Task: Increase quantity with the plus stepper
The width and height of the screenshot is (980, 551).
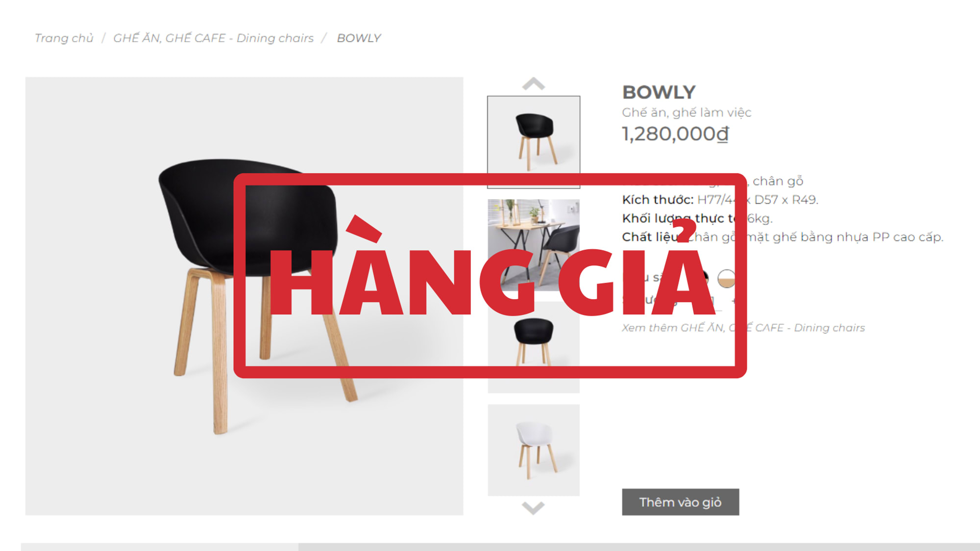Action: pyautogui.click(x=734, y=301)
